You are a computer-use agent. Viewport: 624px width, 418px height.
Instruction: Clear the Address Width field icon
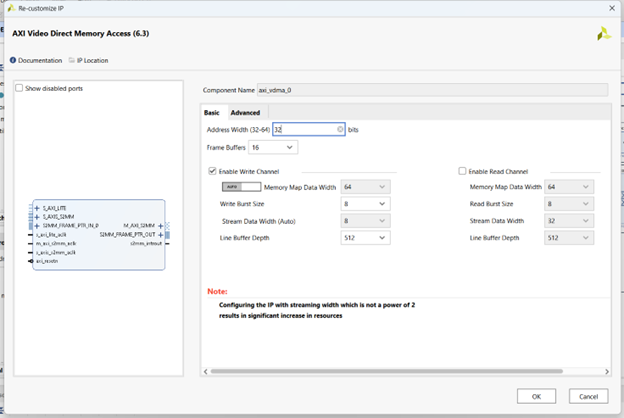tap(340, 129)
